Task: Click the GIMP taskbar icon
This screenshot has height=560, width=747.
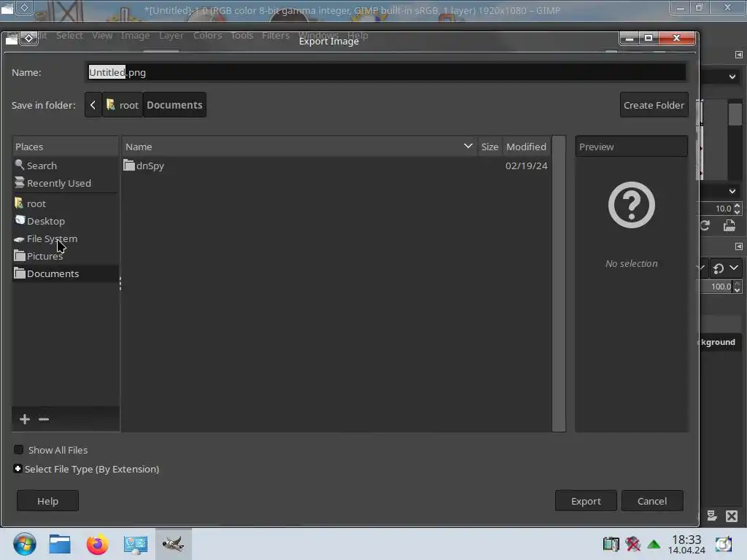Action: (173, 544)
